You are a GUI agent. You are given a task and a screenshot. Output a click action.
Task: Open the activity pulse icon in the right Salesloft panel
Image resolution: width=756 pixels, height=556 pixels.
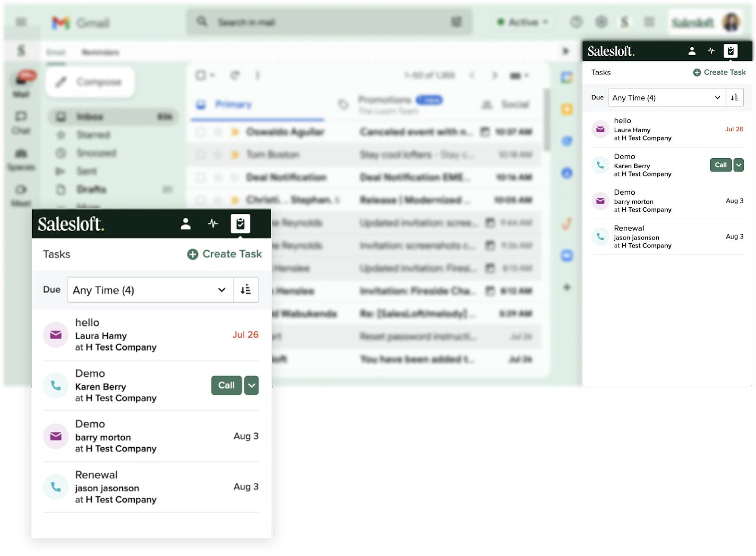[711, 51]
